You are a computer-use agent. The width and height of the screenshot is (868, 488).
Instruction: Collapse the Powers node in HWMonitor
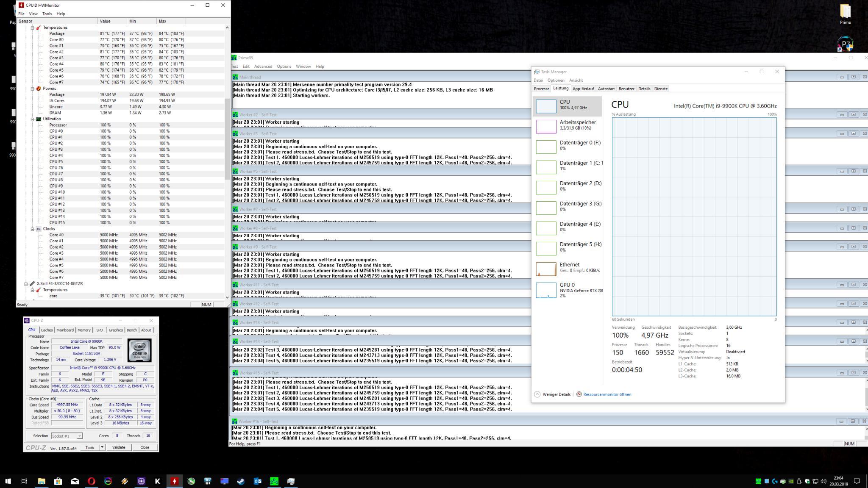tap(32, 89)
